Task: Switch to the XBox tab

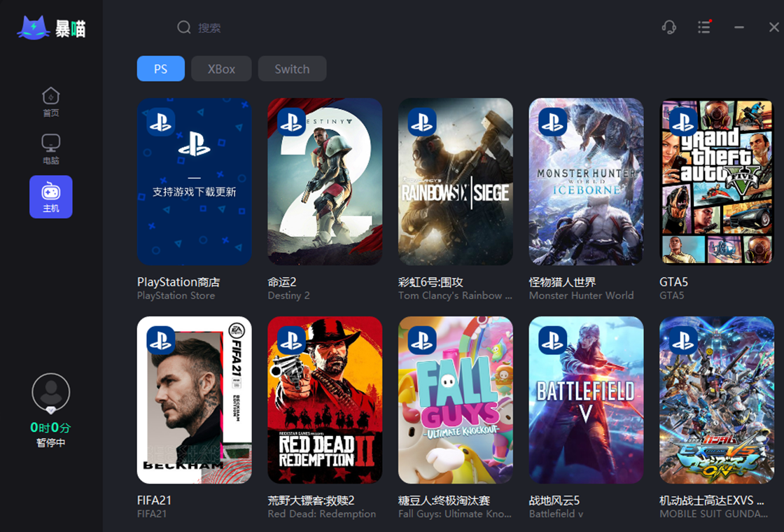Action: click(x=221, y=69)
